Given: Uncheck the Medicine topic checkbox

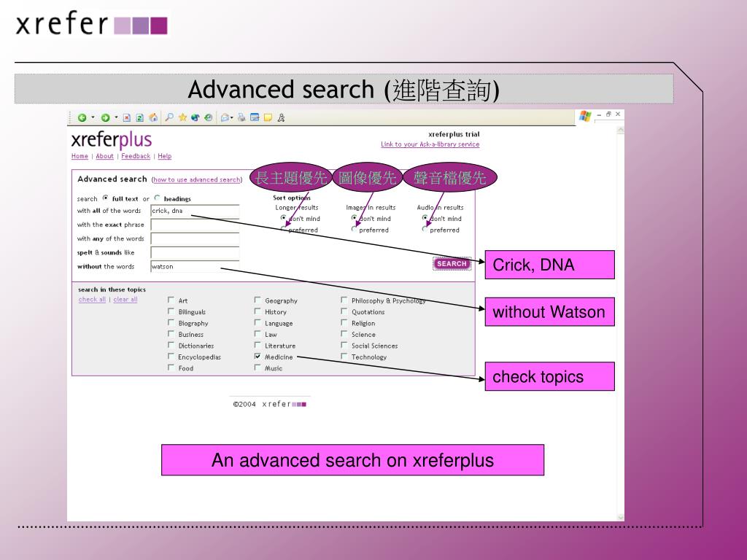Looking at the screenshot, I should pyautogui.click(x=258, y=356).
